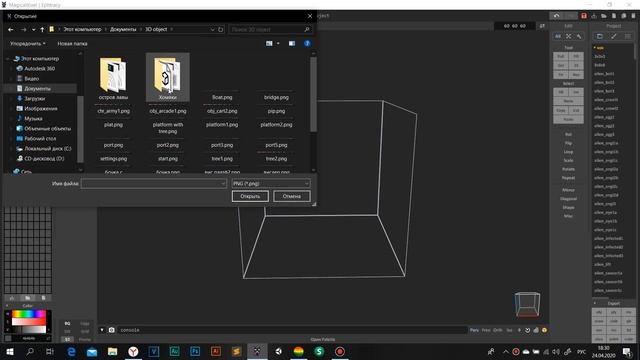Select the first tab in Project panel
Image resolution: width=640 pixels, height=360 pixels.
[600, 36]
